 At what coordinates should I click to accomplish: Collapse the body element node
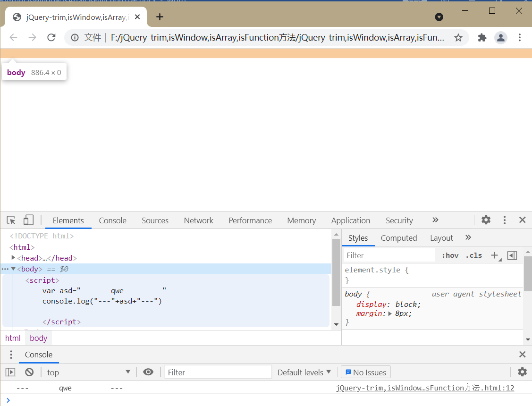[13, 269]
